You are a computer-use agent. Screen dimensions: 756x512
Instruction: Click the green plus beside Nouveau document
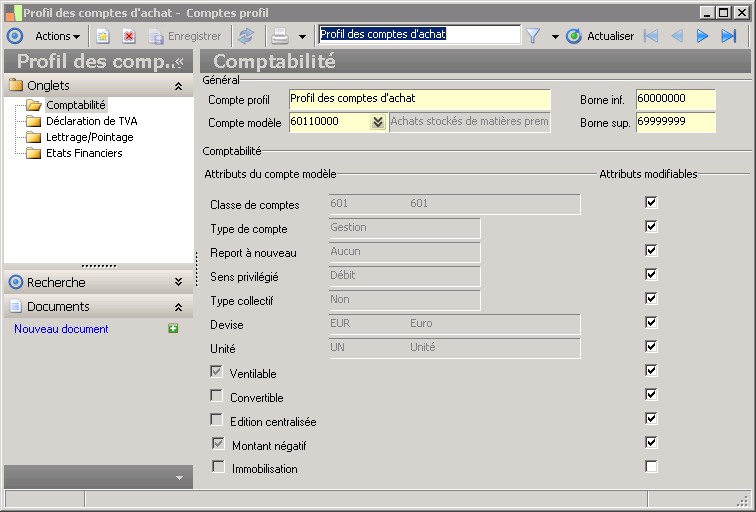pyautogui.click(x=173, y=329)
